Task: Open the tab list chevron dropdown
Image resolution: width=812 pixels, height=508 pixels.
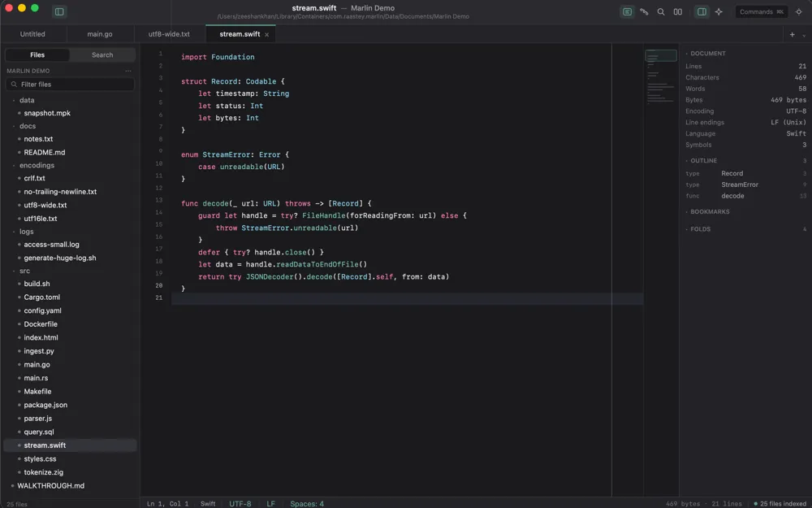Action: [x=804, y=35]
